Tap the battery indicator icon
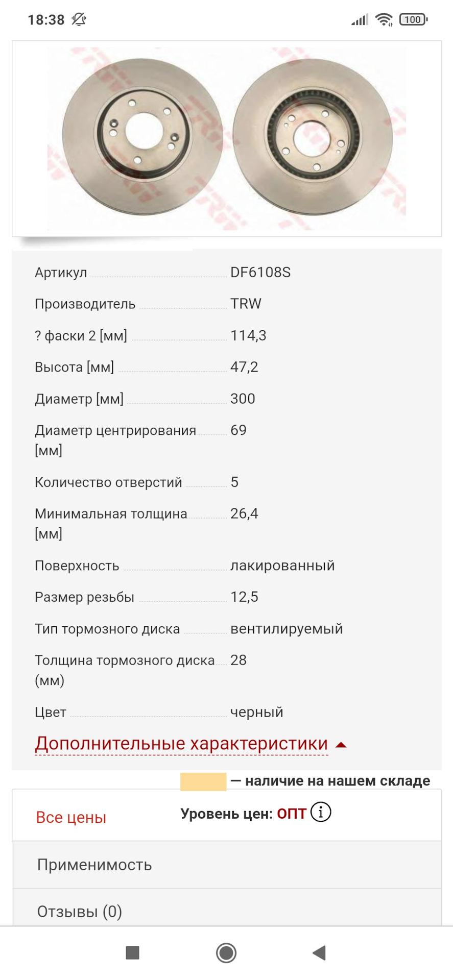Viewport: 453px width, 980px height. (413, 20)
